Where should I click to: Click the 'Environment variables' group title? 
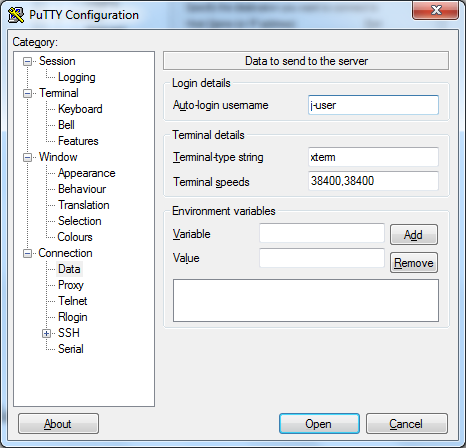click(224, 211)
